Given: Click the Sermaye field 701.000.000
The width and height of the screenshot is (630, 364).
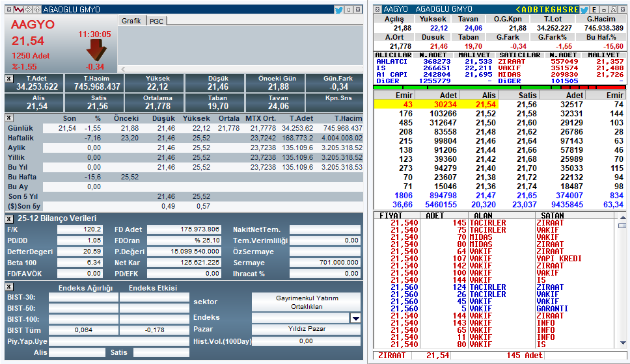Looking at the screenshot, I should tap(325, 262).
